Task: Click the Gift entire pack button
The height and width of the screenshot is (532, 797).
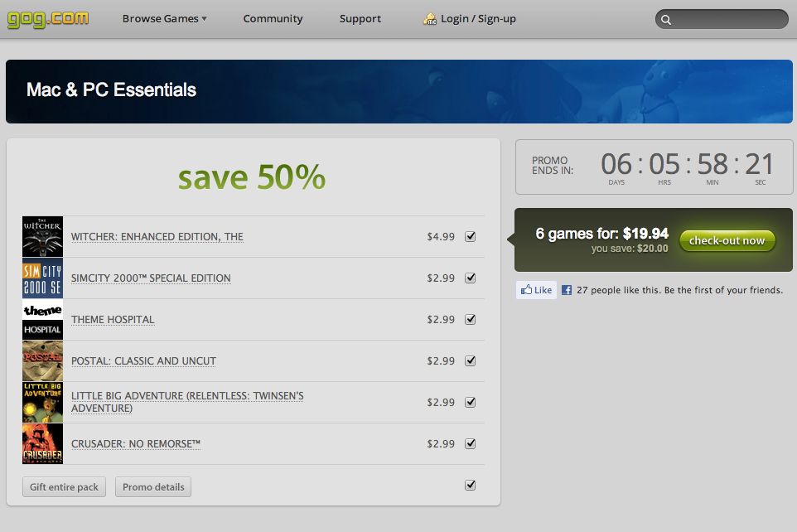Action: point(64,486)
